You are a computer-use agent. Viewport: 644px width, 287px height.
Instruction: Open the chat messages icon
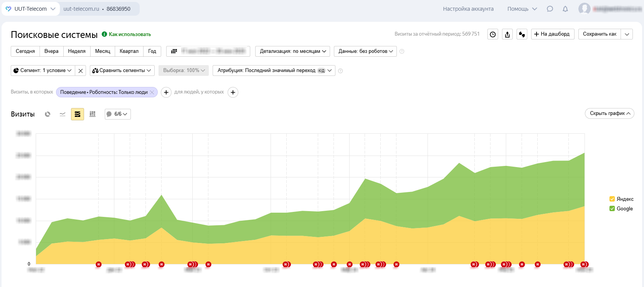click(x=550, y=9)
